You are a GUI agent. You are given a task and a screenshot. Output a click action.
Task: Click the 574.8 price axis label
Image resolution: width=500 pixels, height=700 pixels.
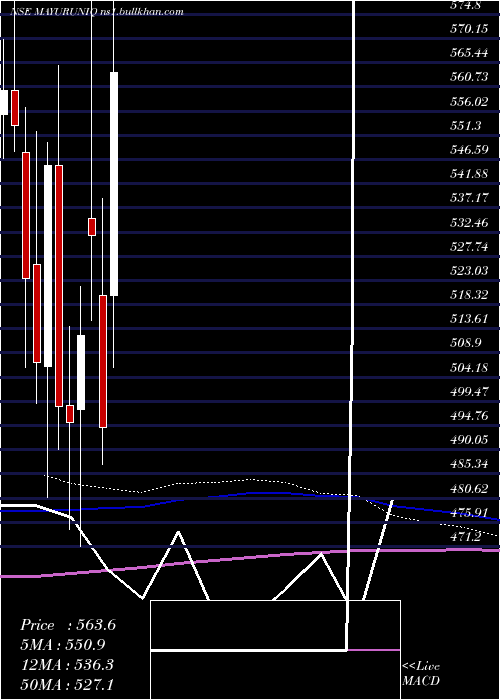[465, 5]
